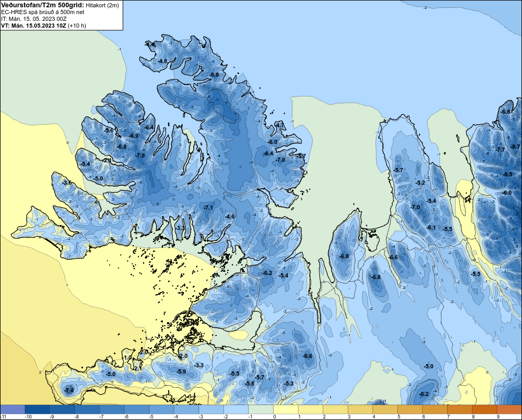The image size is (522, 420).
Task: Click the temperature value "-7.7" on the map
Action: (x=501, y=150)
